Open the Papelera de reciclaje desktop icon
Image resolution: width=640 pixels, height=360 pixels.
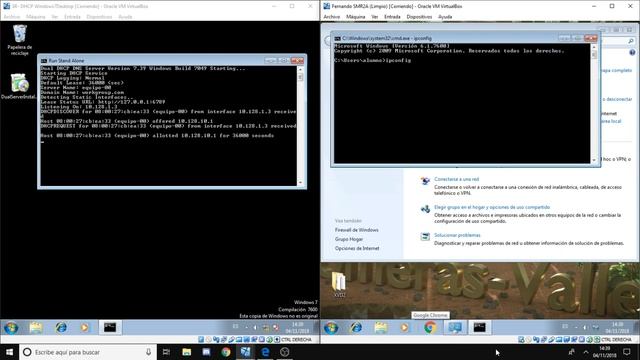click(20, 40)
